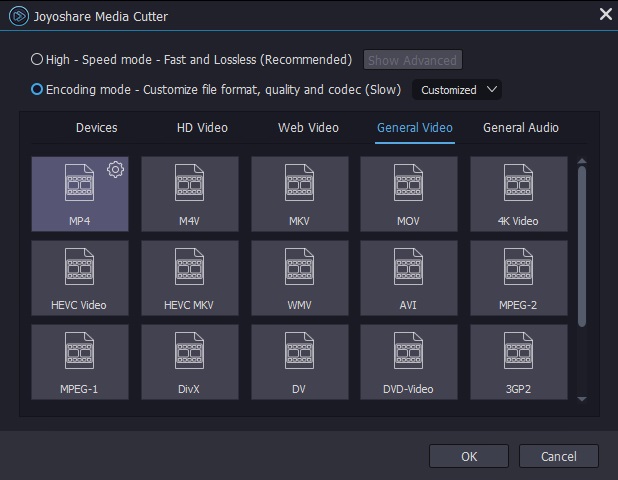Choose AVI as output format
618x480 pixels.
408,277
